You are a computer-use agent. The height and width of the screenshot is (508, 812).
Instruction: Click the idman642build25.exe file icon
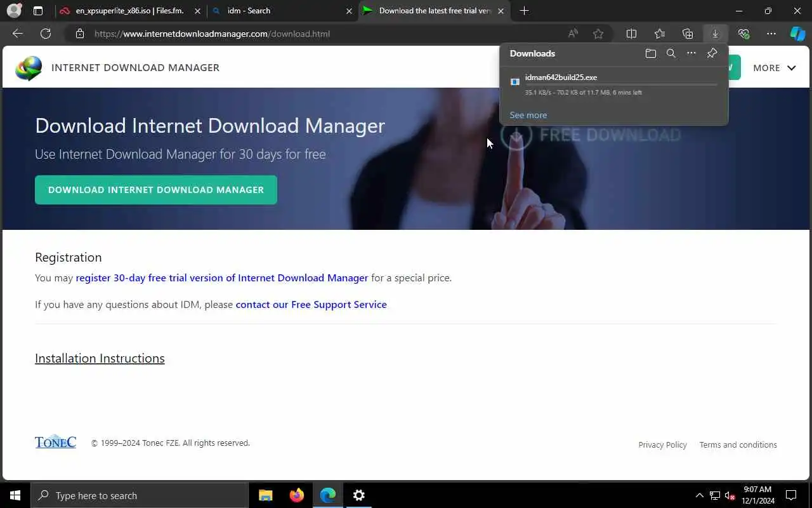click(x=515, y=81)
